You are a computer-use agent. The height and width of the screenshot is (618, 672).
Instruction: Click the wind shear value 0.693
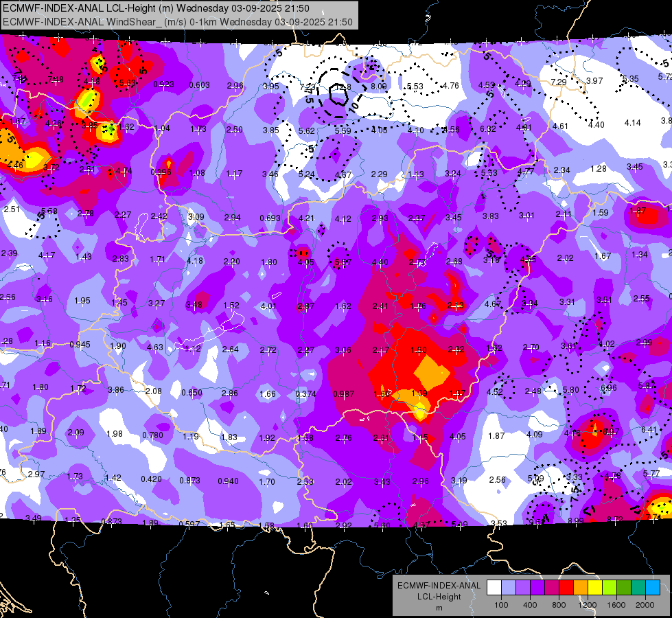click(x=270, y=218)
